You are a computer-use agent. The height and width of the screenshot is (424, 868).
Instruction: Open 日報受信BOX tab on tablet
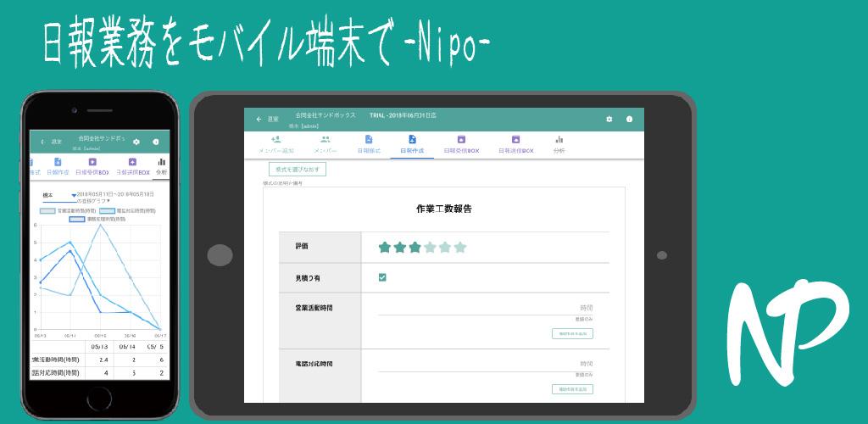[x=461, y=144]
